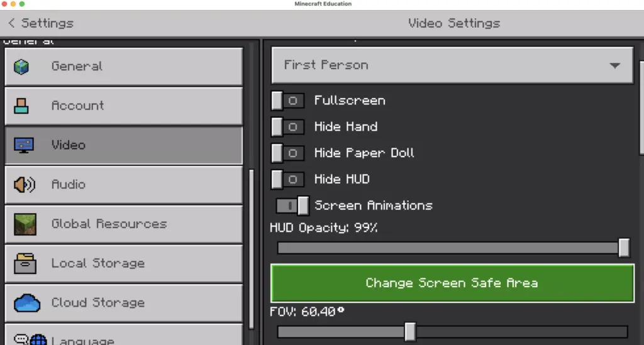This screenshot has height=345, width=644.
Task: Toggle Hide Paper Doll option
Action: point(287,153)
